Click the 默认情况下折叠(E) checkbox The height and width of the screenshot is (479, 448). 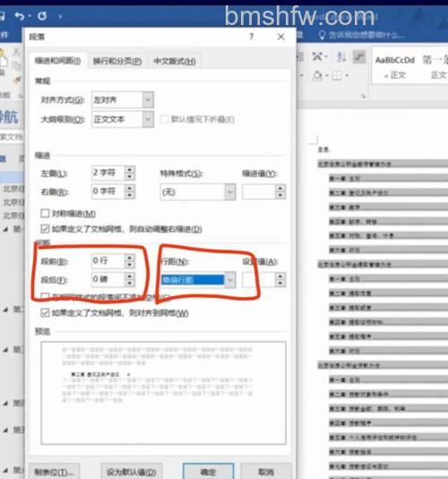(164, 119)
